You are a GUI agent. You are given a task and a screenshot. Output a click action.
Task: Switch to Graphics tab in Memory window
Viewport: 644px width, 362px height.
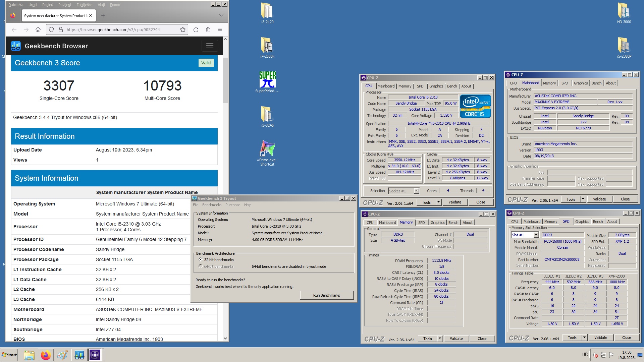point(437,223)
